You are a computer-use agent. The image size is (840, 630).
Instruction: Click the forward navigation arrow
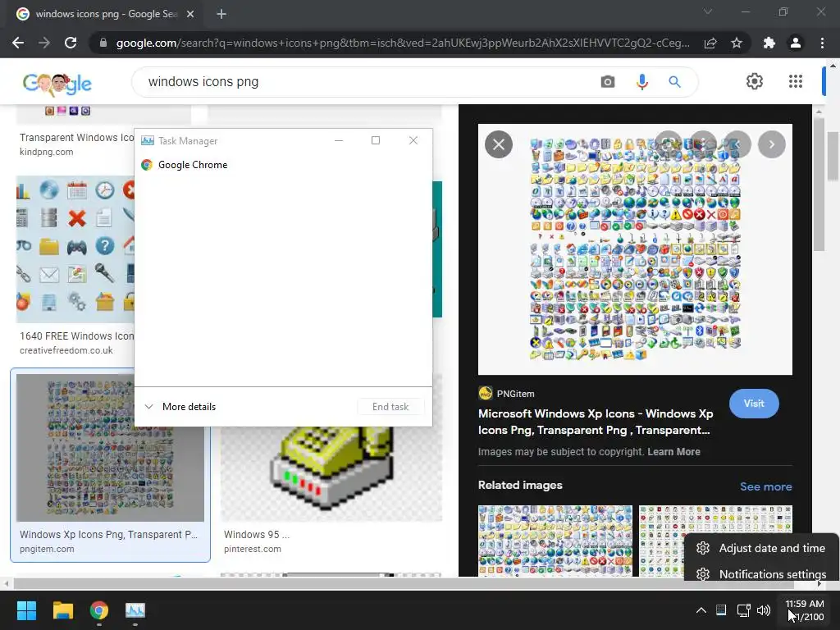coord(44,43)
